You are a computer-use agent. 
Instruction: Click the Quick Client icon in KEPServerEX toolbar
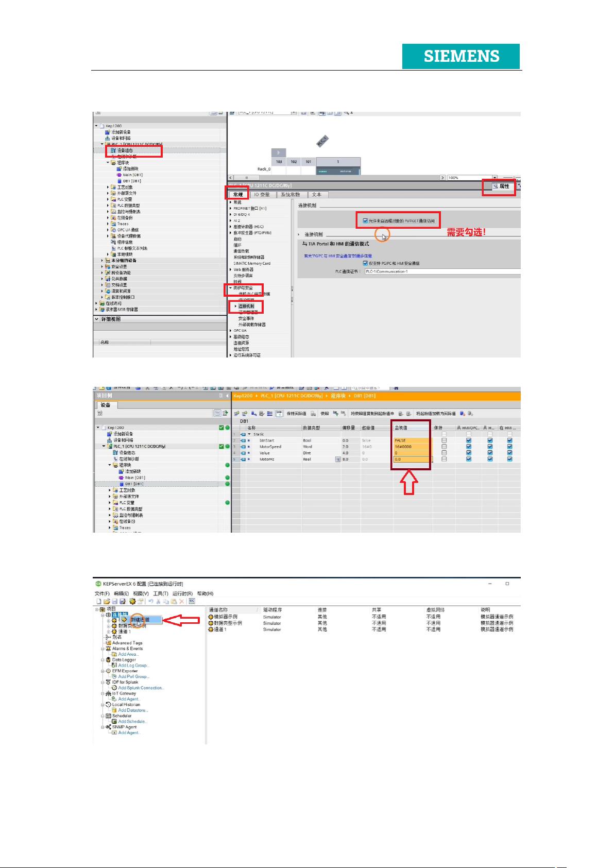[192, 601]
